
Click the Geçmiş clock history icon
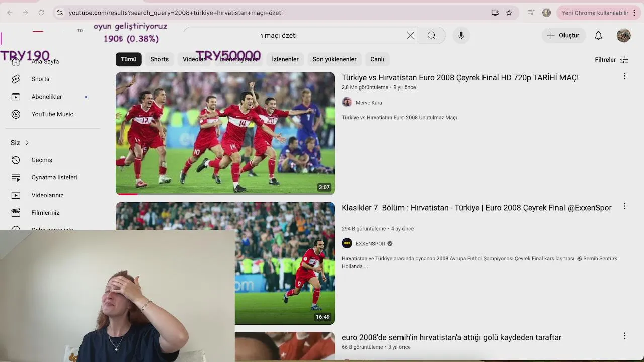coord(16,160)
